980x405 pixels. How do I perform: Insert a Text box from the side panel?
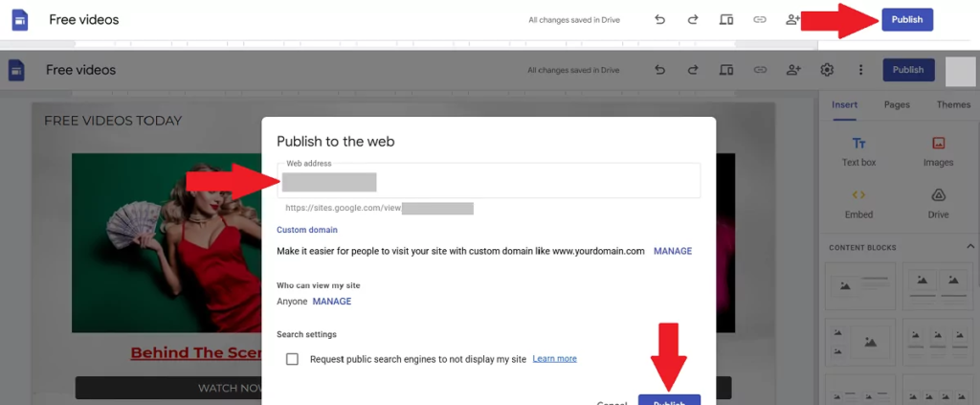pyautogui.click(x=858, y=151)
